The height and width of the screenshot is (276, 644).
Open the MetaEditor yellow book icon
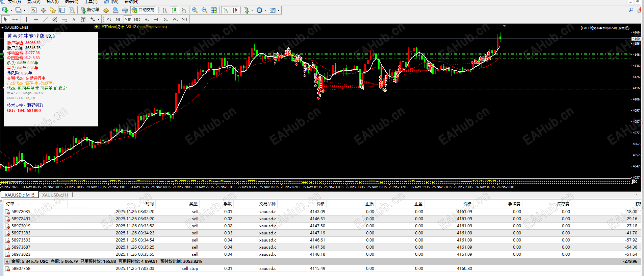point(106,10)
